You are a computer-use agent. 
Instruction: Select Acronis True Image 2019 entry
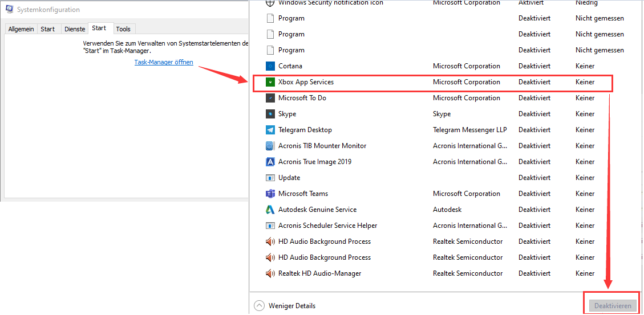click(x=315, y=162)
